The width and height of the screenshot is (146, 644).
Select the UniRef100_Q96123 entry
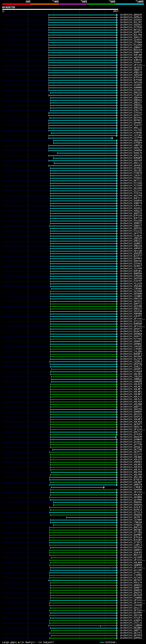point(131,37)
